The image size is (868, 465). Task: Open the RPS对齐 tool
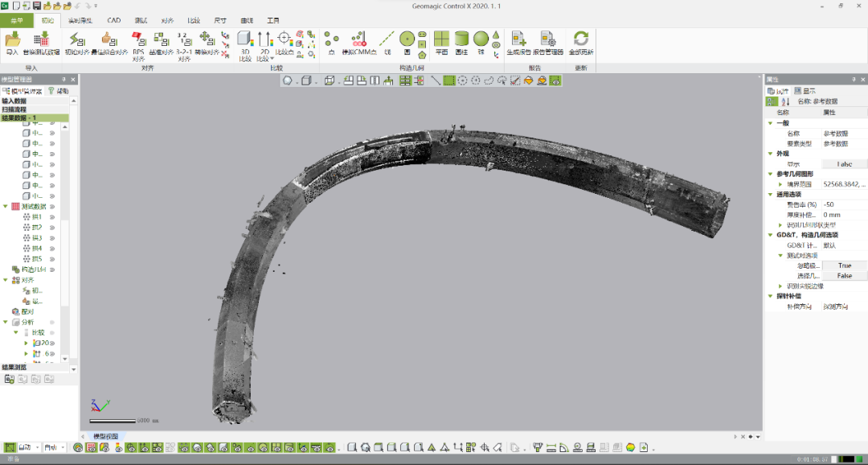pyautogui.click(x=138, y=45)
